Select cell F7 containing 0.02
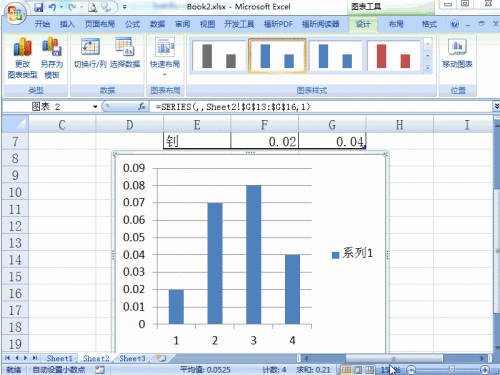500x375 pixels. pos(264,142)
